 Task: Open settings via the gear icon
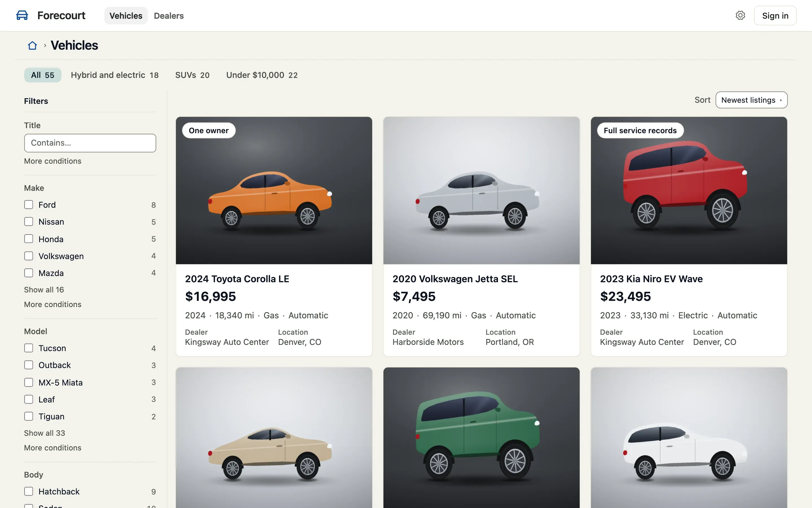740,16
